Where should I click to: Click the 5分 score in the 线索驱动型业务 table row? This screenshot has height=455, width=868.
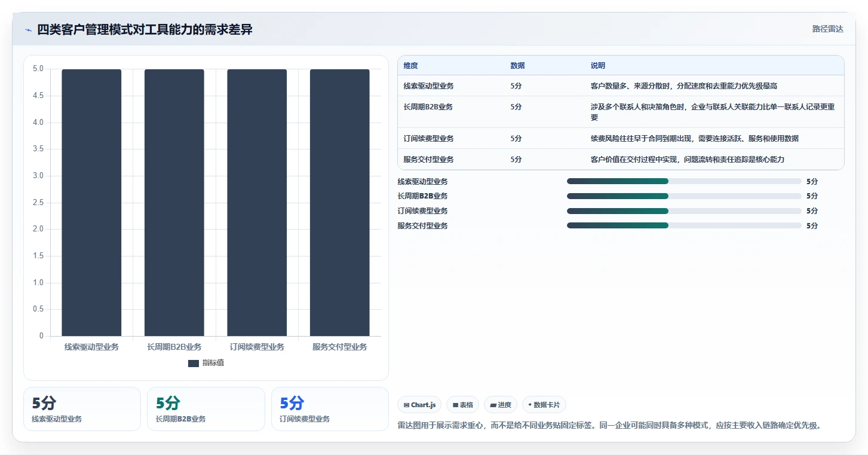tap(516, 86)
